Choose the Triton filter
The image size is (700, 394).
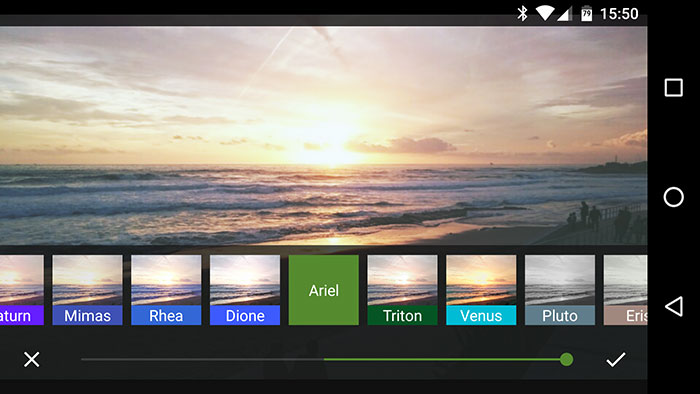[402, 290]
